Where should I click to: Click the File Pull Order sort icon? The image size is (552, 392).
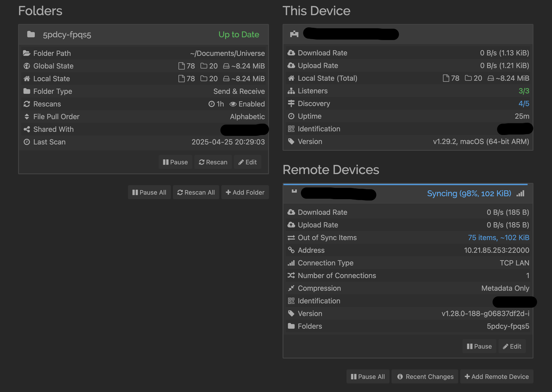(26, 117)
